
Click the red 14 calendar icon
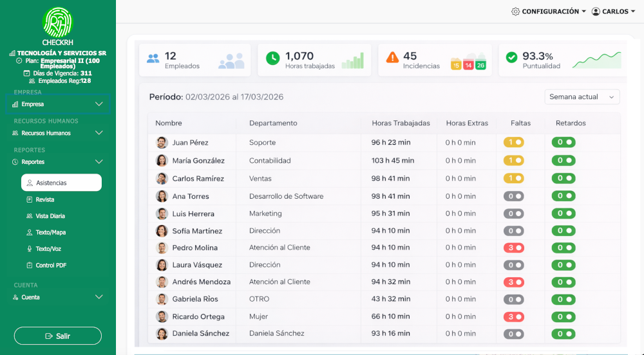click(x=468, y=64)
